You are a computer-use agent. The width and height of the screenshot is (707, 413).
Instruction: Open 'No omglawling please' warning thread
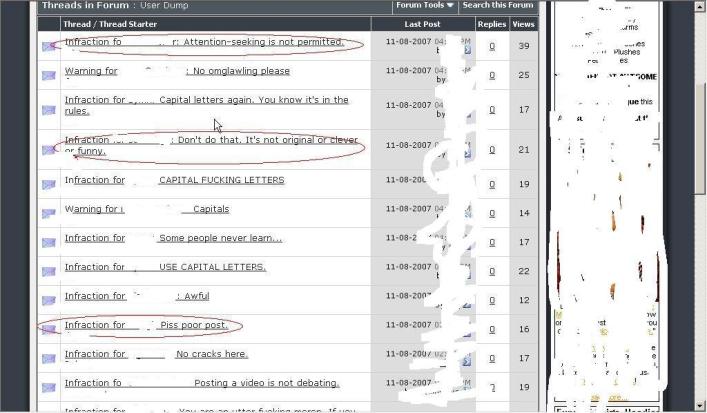[x=241, y=71]
